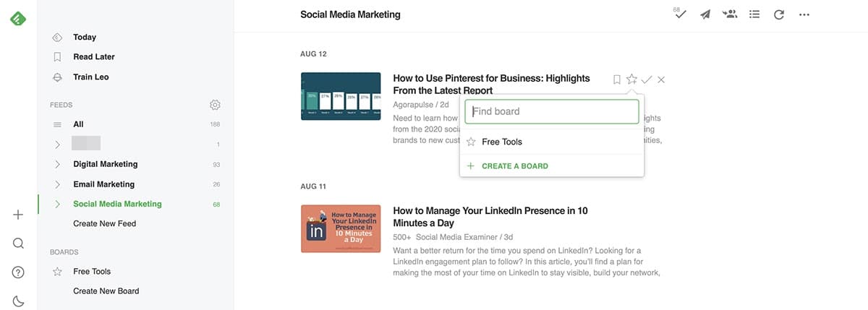868x310 pixels.
Task: Toggle night mode moon icon
Action: pyautogui.click(x=19, y=301)
